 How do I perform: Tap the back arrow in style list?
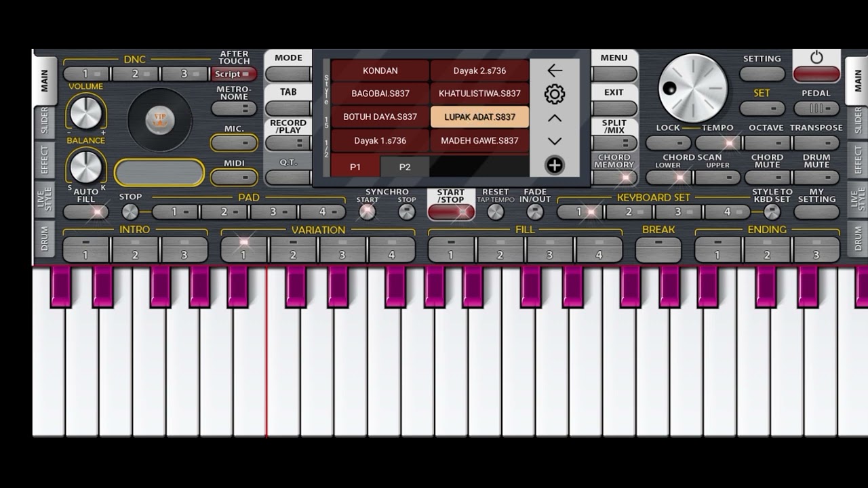pos(555,70)
